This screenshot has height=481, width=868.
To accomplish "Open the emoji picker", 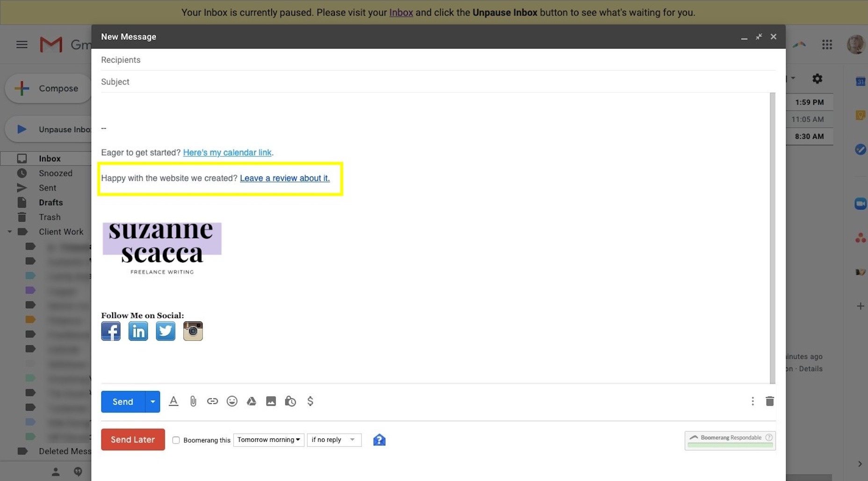I will [232, 401].
